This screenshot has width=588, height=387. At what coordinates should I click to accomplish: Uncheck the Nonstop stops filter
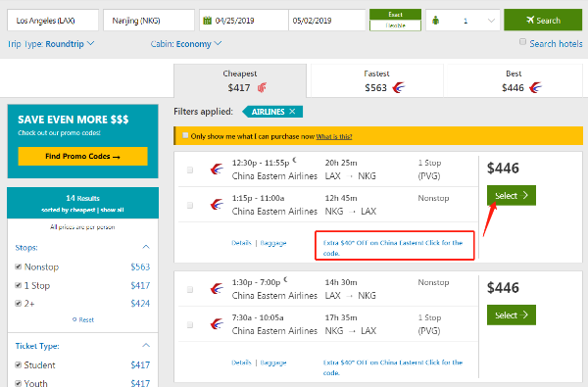click(18, 266)
